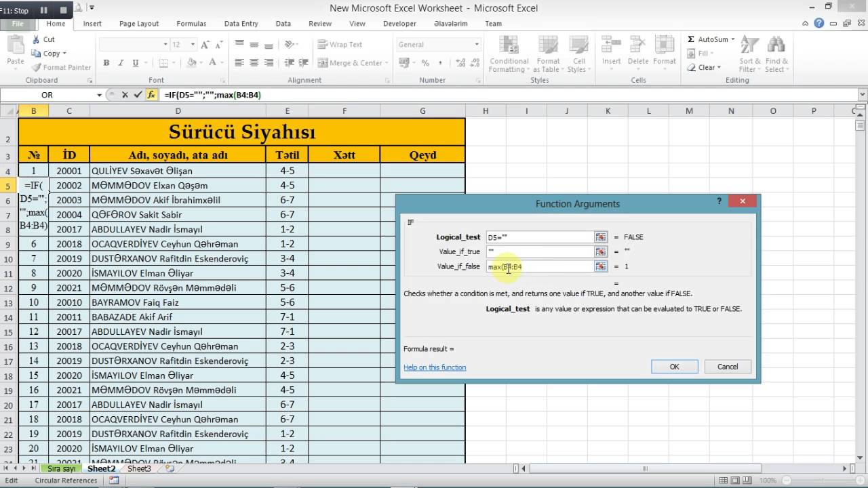The width and height of the screenshot is (868, 488).
Task: Click OK in Function Arguments dialog
Action: [674, 367]
